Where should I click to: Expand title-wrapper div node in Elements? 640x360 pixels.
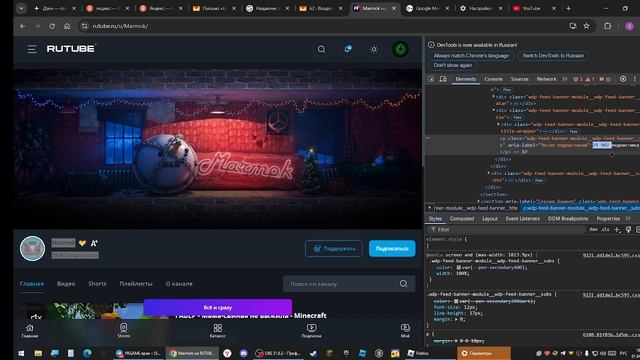(x=498, y=124)
